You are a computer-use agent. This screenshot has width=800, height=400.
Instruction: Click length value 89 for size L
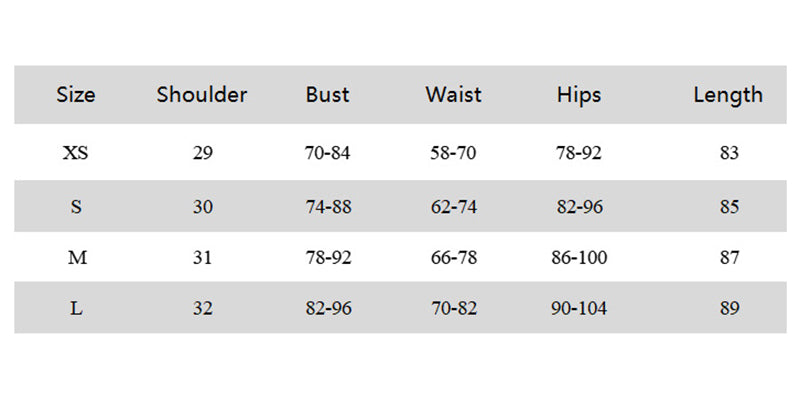(729, 309)
